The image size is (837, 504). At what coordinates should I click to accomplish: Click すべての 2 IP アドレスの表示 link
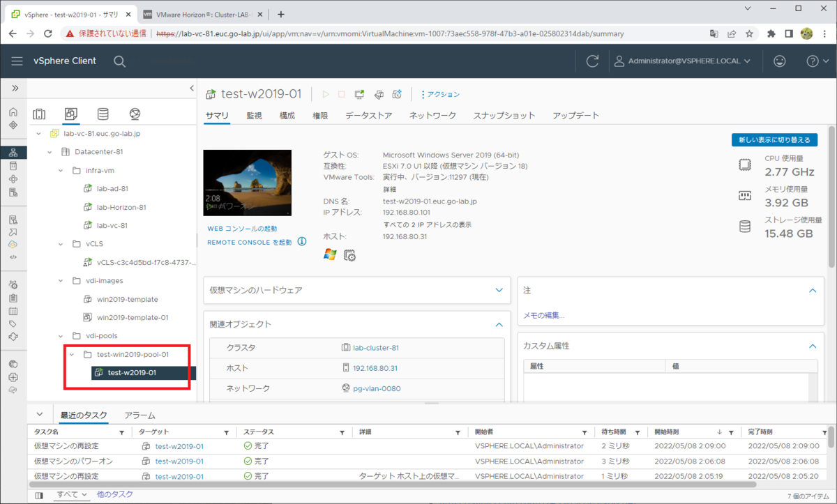[x=428, y=224]
